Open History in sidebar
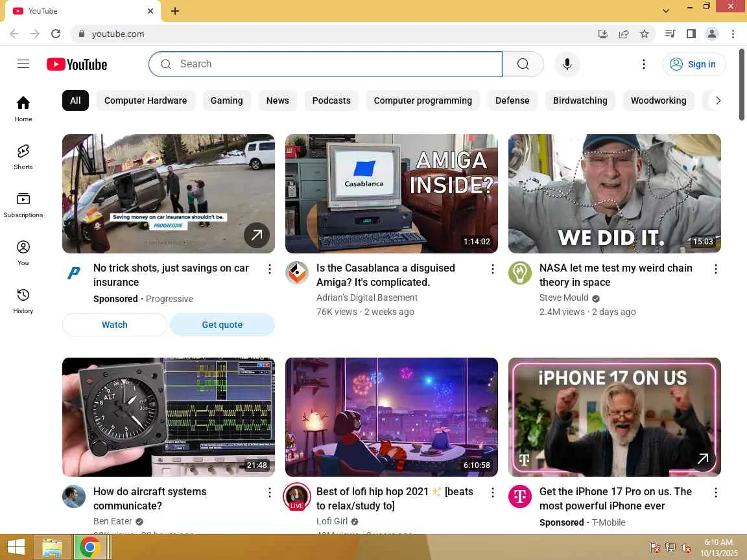Image resolution: width=747 pixels, height=560 pixels. pyautogui.click(x=23, y=301)
